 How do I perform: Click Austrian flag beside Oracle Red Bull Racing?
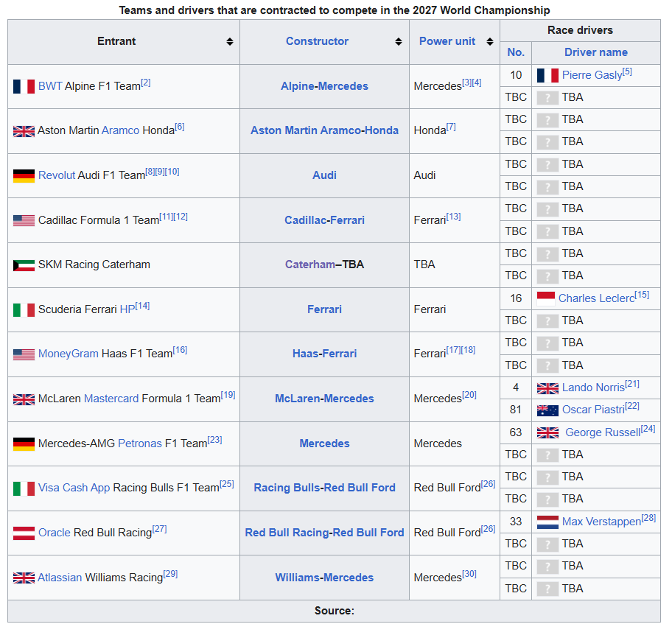[x=24, y=533]
